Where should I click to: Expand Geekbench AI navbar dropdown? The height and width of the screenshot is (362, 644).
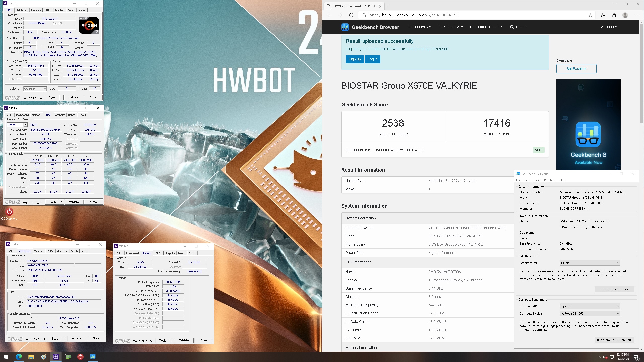[x=450, y=27]
